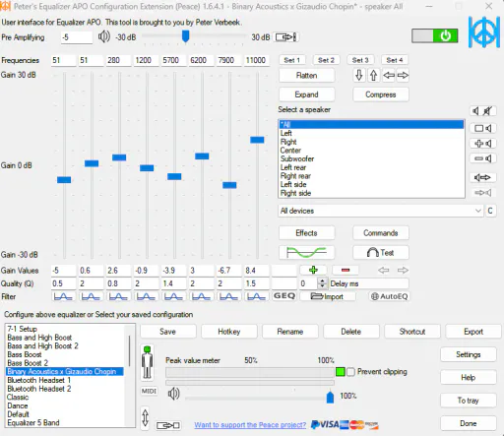Select Set 3

(x=360, y=60)
